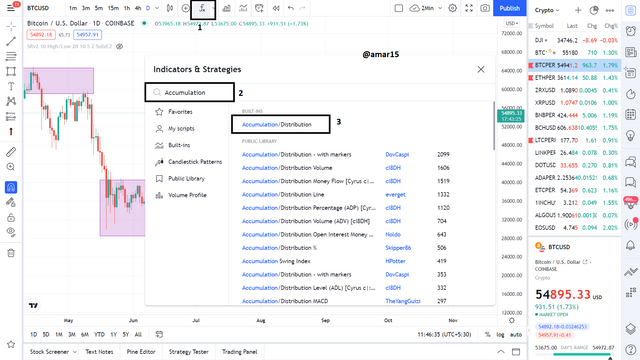Screen dimensions: 640x360
Task: Open the candlestick chart type selector
Action: (170, 8)
